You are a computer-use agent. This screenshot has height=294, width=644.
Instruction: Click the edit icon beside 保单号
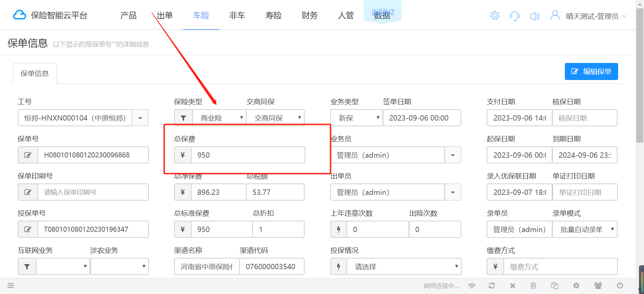point(28,155)
